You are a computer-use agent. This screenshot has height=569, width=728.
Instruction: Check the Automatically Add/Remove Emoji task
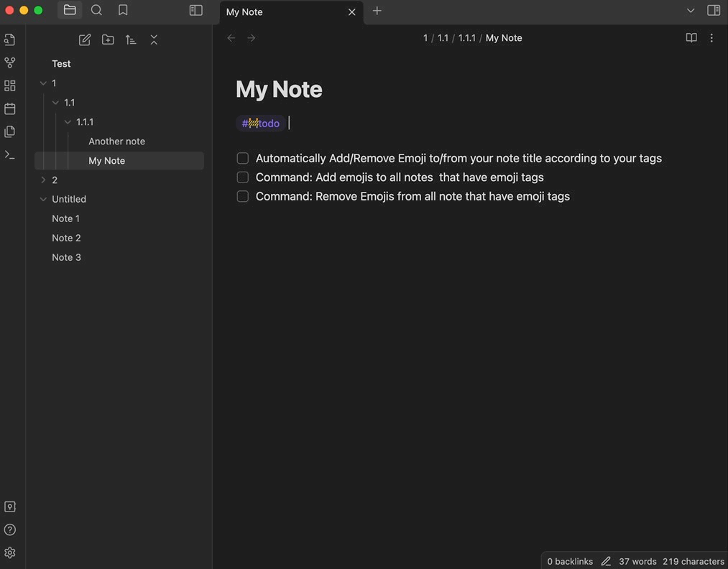click(x=243, y=158)
